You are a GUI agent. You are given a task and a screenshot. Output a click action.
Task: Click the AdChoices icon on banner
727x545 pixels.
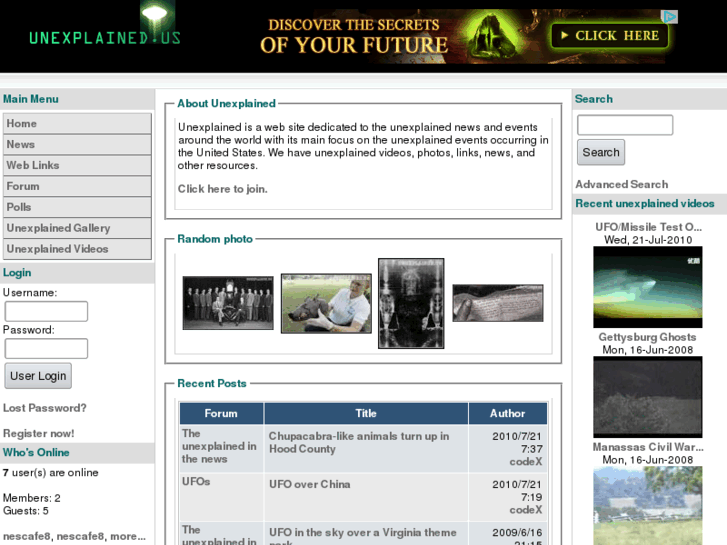[670, 17]
